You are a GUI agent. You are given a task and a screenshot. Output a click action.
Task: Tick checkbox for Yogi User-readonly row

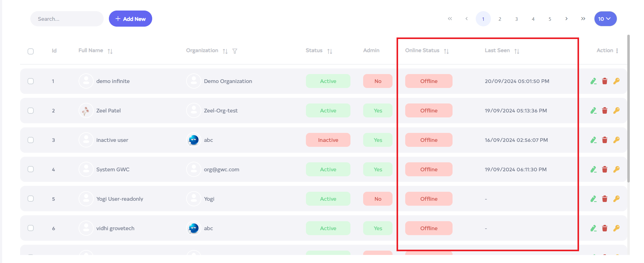click(31, 199)
